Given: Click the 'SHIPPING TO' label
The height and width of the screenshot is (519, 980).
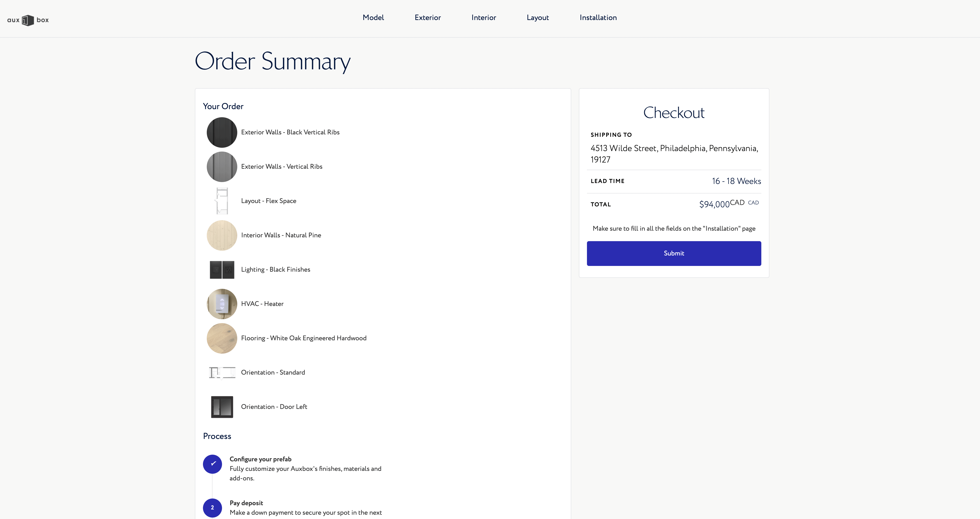Looking at the screenshot, I should tap(611, 135).
